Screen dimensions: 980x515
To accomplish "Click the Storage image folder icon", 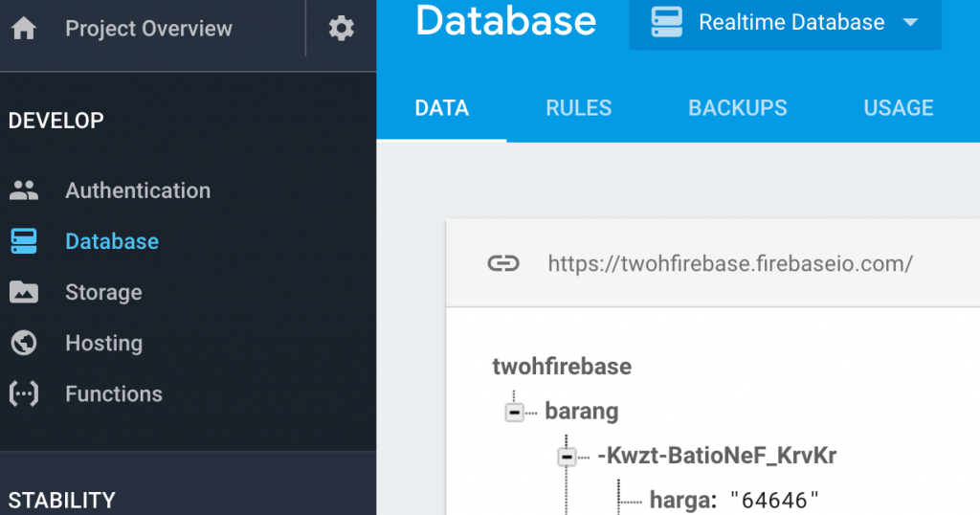I will coord(24,292).
